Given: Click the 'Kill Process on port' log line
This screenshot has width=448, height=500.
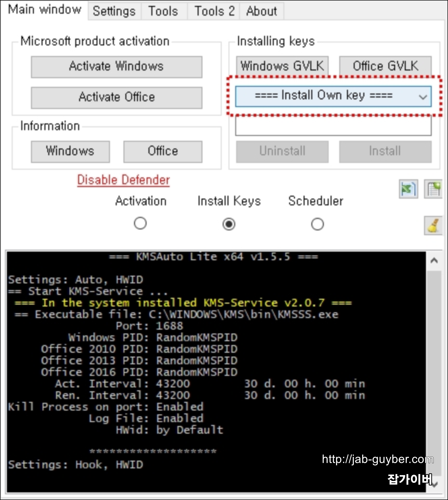Looking at the screenshot, I should coord(106,407).
